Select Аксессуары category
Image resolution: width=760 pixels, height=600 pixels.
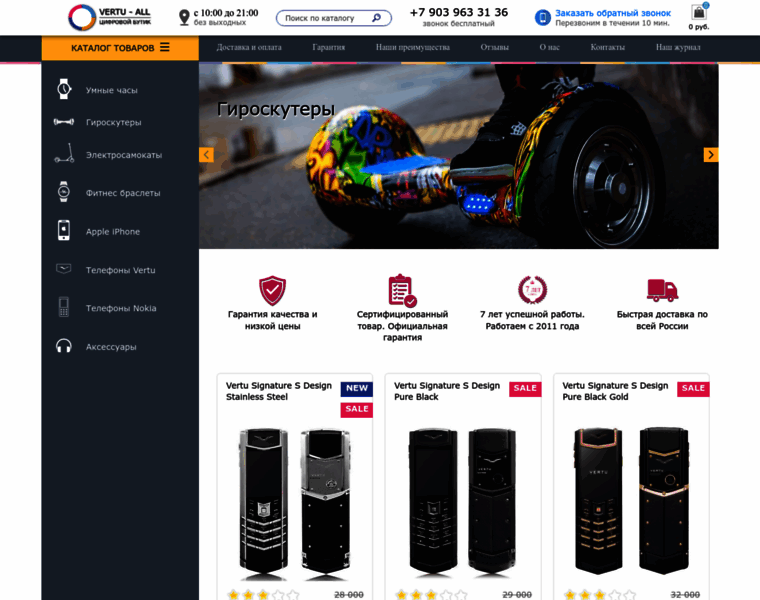(x=111, y=347)
